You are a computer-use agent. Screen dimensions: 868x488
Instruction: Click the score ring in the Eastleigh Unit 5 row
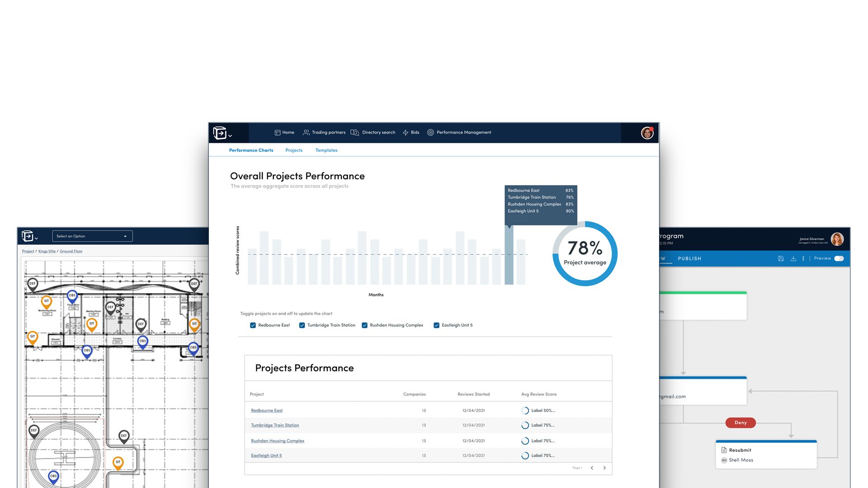click(525, 455)
